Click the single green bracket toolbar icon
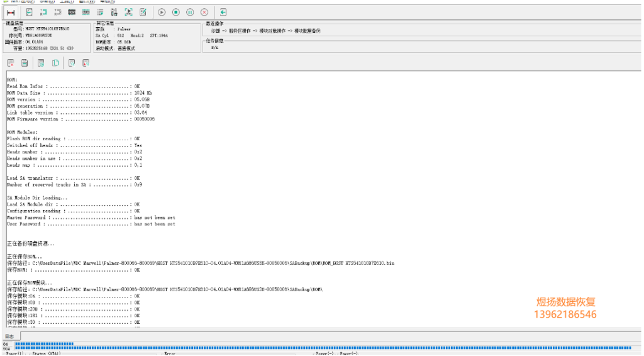 [43, 13]
